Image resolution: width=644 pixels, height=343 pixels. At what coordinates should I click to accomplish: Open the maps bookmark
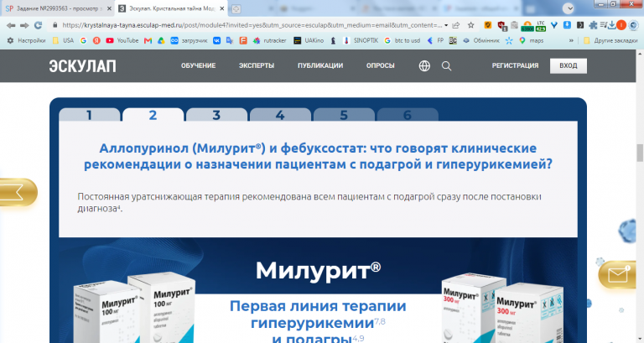click(x=531, y=40)
